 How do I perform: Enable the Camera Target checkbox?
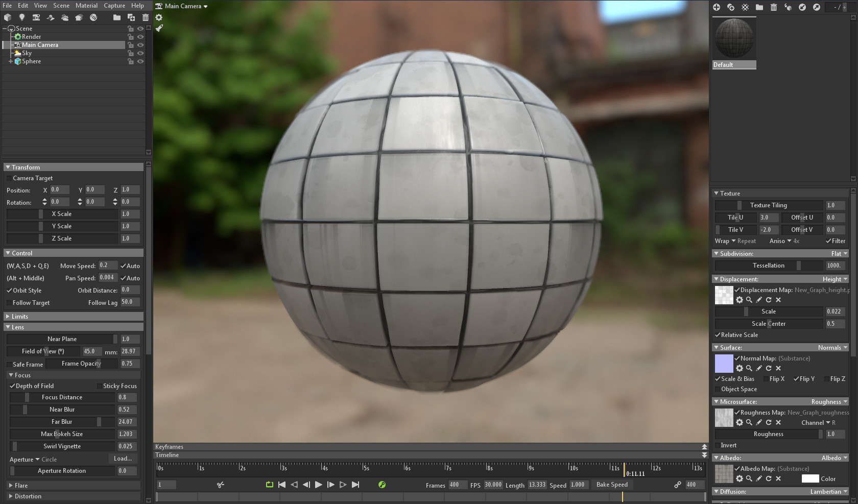pos(9,178)
